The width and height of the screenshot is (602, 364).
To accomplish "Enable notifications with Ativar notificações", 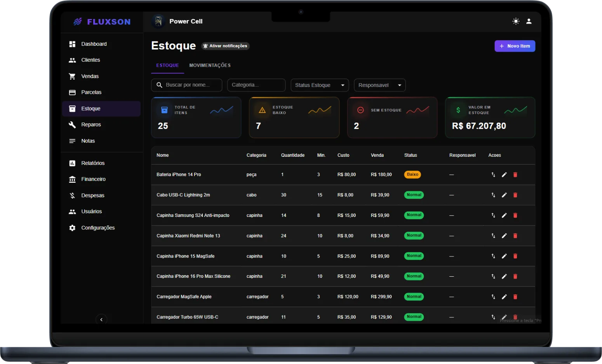I will click(225, 46).
